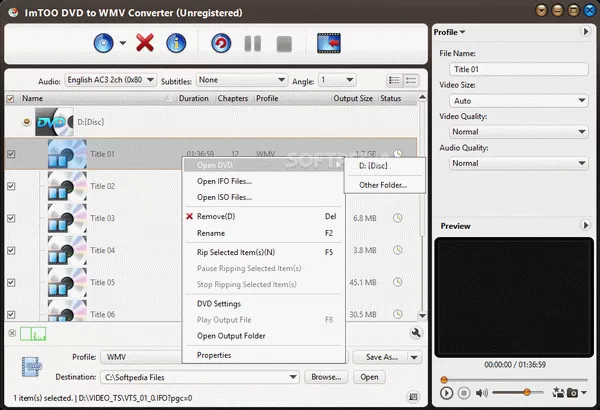Uncheck the Title 06 checkbox

point(11,314)
